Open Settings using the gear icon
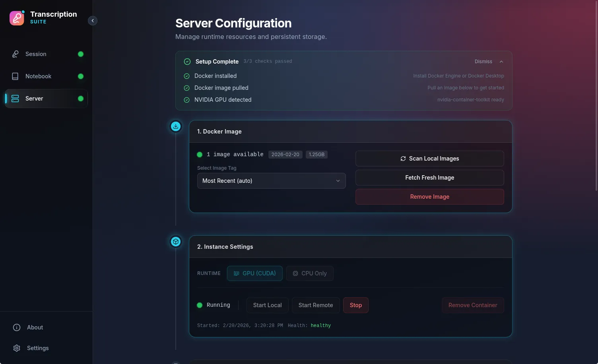The width and height of the screenshot is (598, 364). coord(16,348)
